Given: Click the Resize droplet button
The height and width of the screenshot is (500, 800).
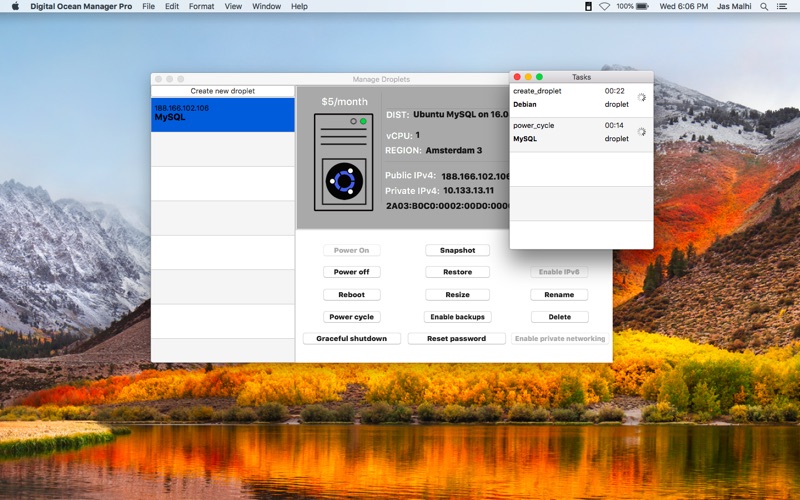Looking at the screenshot, I should coord(458,294).
